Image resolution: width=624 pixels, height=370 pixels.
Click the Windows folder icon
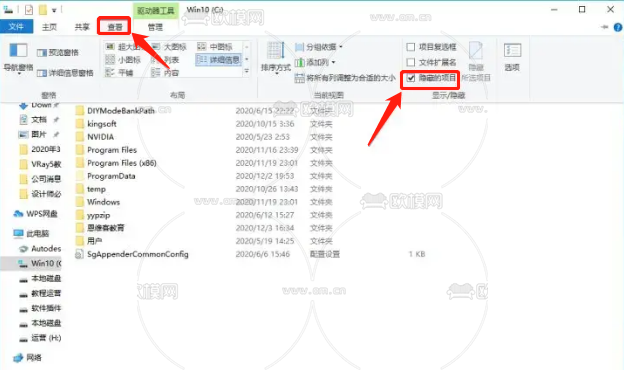(80, 202)
